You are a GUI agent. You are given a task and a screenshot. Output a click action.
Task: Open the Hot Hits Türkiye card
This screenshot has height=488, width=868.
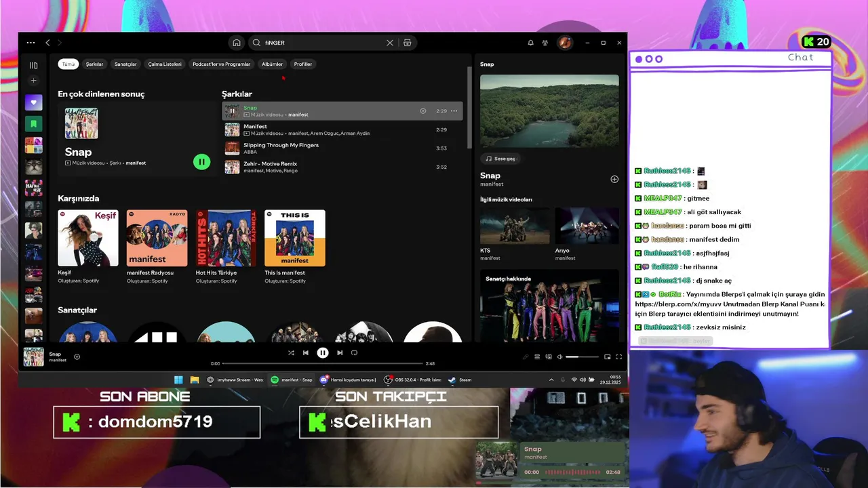point(226,246)
